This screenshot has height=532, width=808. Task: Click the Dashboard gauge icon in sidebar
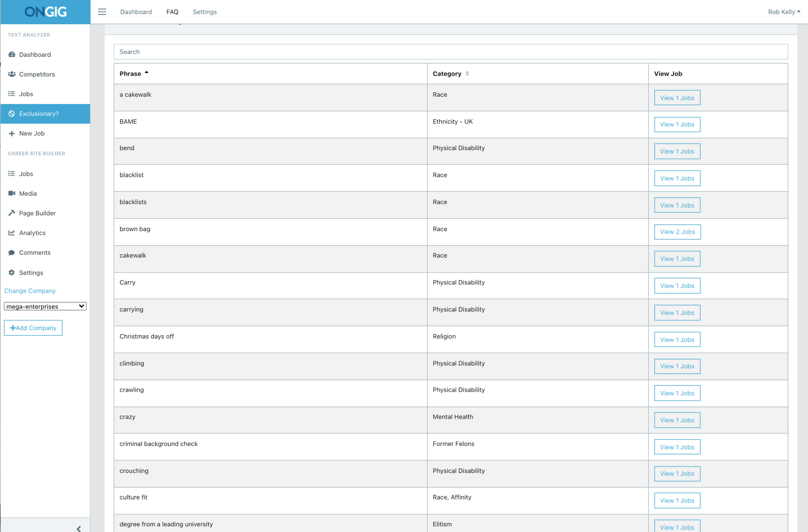click(x=12, y=54)
